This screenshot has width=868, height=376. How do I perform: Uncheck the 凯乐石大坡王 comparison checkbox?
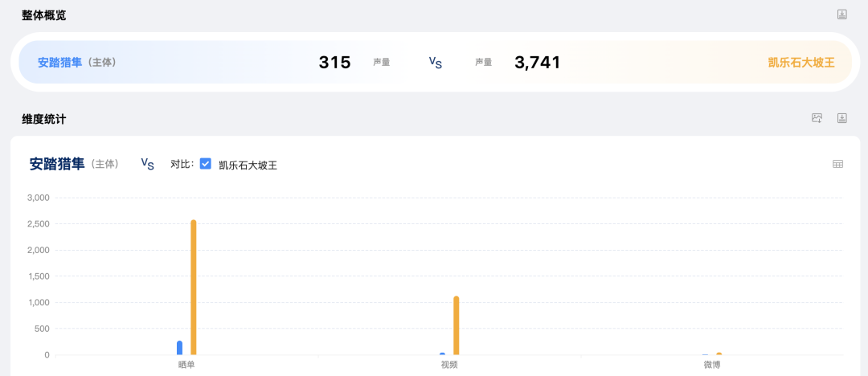(x=206, y=164)
